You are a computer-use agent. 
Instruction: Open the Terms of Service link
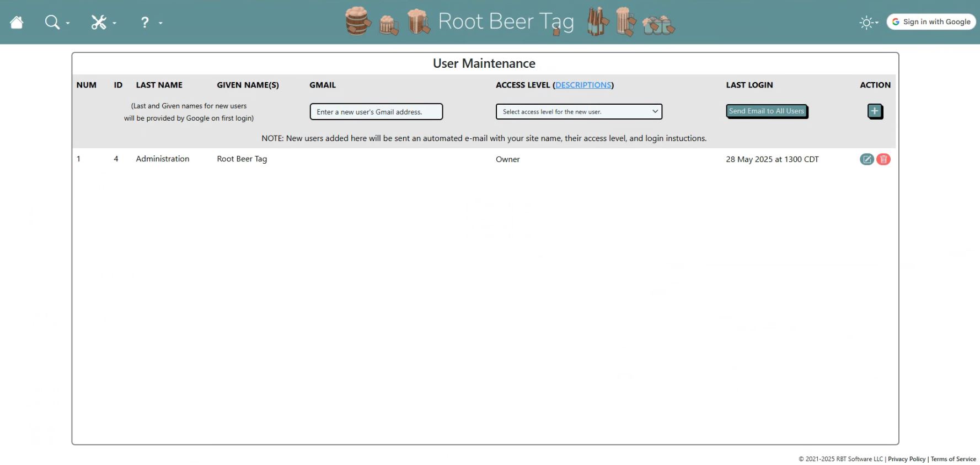pyautogui.click(x=953, y=459)
